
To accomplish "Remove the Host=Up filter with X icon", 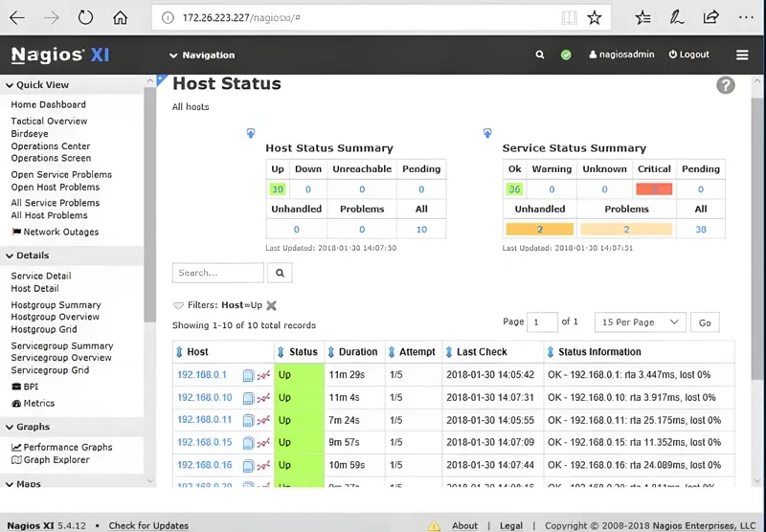I will 272,305.
